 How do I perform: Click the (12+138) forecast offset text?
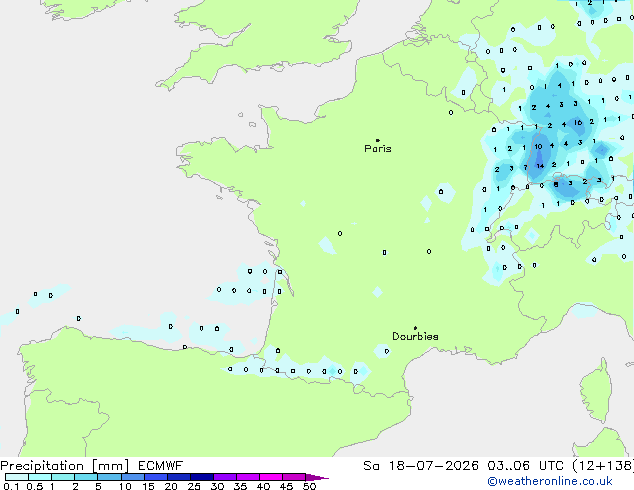coord(603,466)
